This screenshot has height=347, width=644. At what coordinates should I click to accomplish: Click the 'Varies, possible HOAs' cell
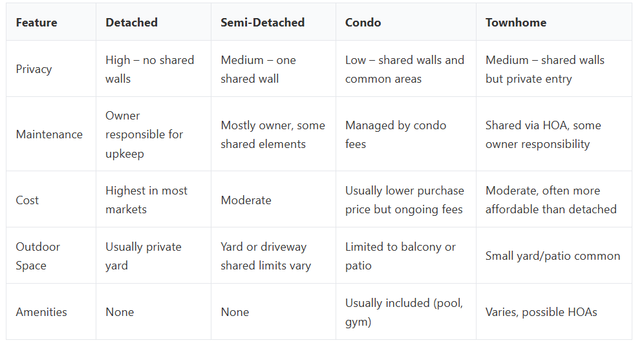coord(541,312)
